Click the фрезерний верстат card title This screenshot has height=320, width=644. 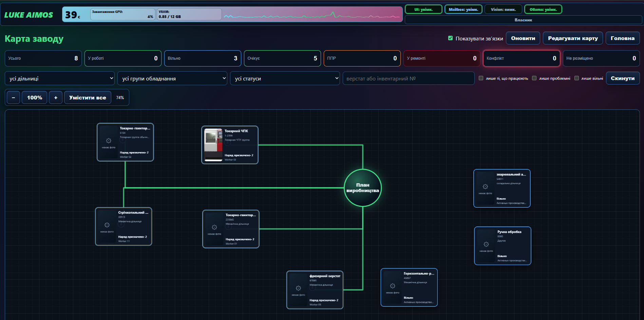(325, 276)
